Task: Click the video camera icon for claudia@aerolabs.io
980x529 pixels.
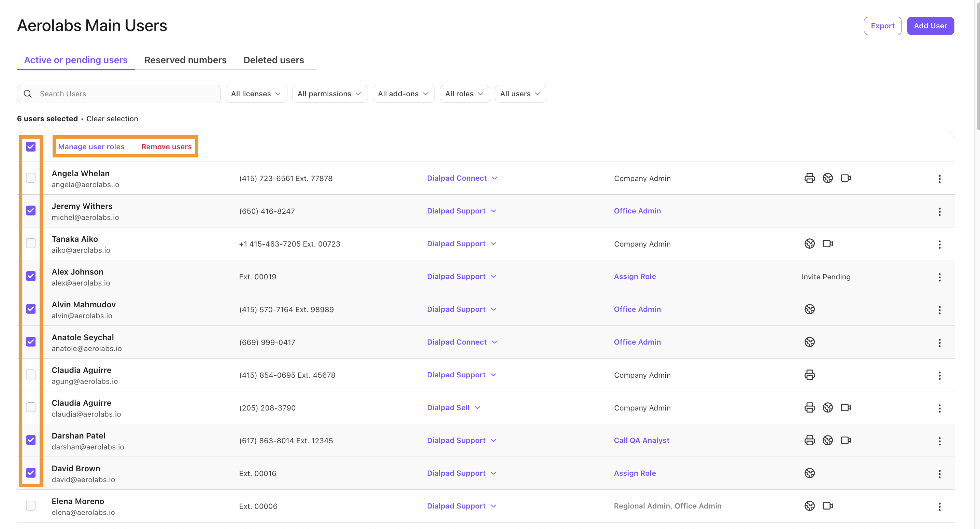Action: point(846,407)
